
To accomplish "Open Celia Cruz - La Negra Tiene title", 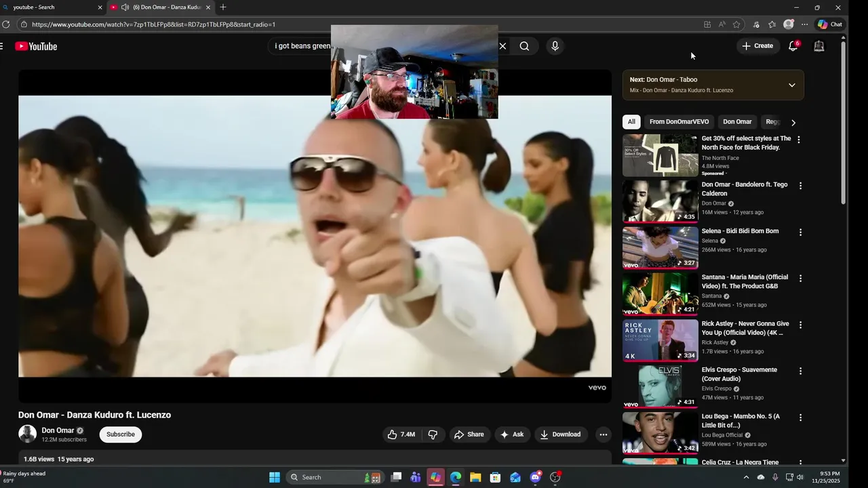I will [740, 462].
